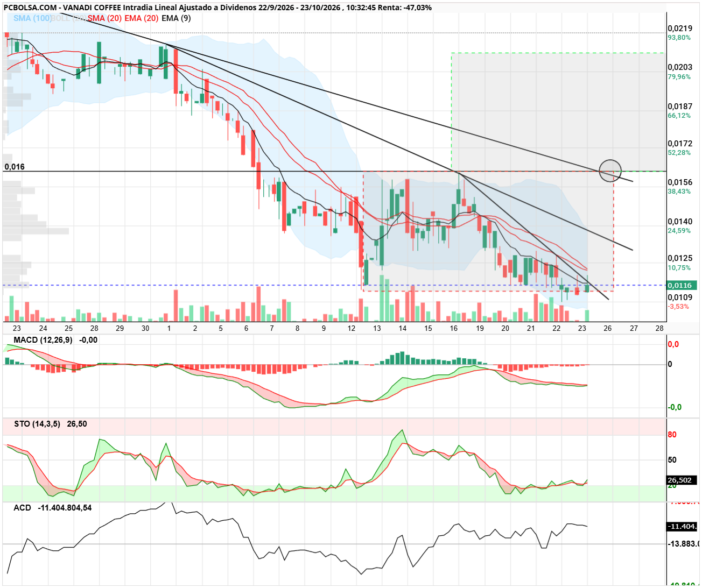Click the 24,59% percentage axis label

click(679, 231)
